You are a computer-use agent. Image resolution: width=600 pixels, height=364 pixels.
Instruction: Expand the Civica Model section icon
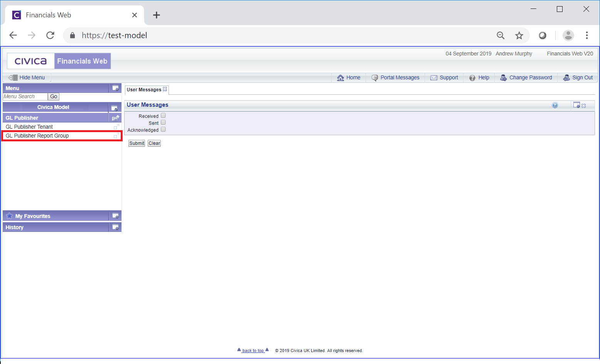tap(115, 107)
